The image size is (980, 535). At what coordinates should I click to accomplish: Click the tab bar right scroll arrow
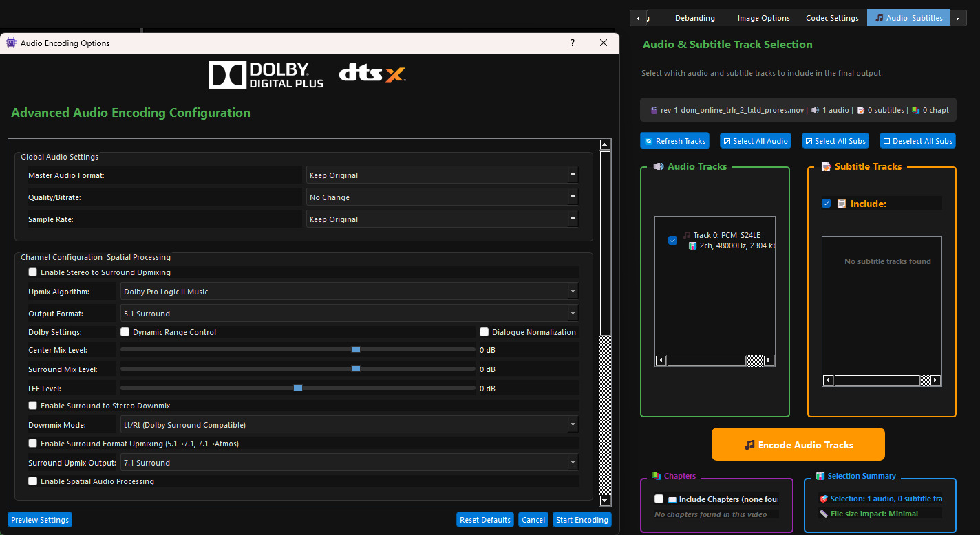pos(957,18)
